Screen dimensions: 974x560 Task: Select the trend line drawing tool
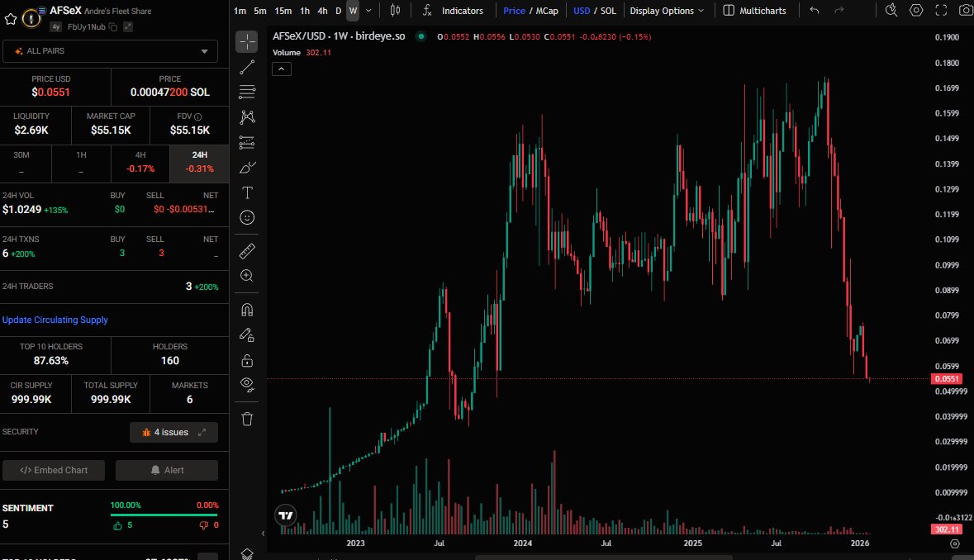click(x=247, y=67)
